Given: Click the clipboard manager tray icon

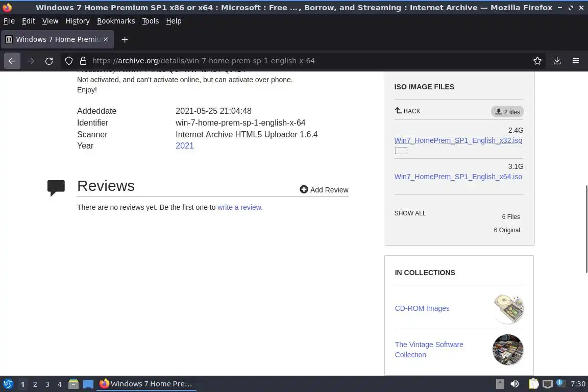Looking at the screenshot, I should click(x=533, y=384).
